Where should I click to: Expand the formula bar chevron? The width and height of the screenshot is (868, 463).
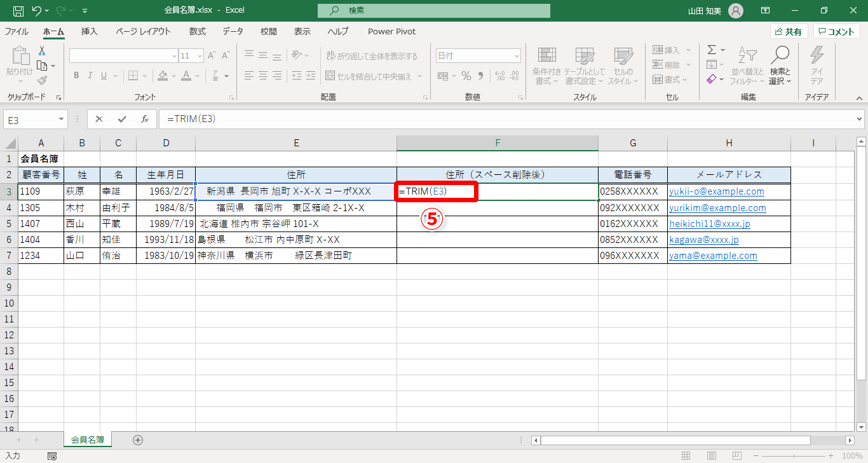pos(860,119)
